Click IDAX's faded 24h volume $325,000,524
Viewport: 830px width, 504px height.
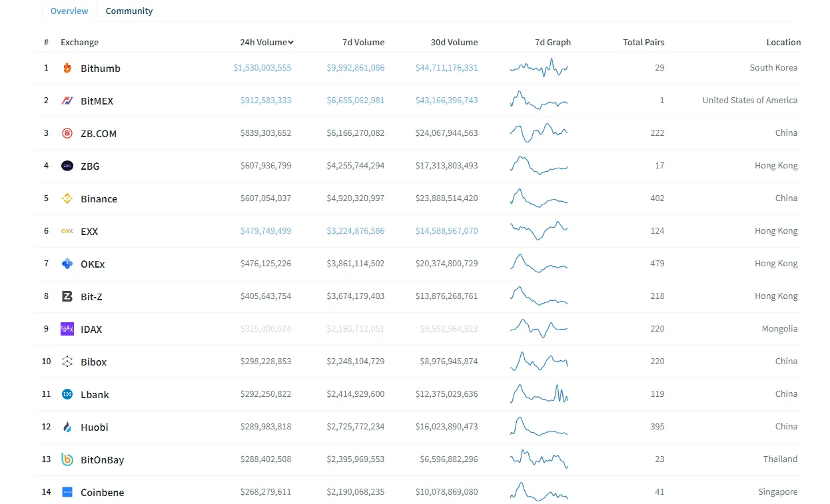point(266,328)
